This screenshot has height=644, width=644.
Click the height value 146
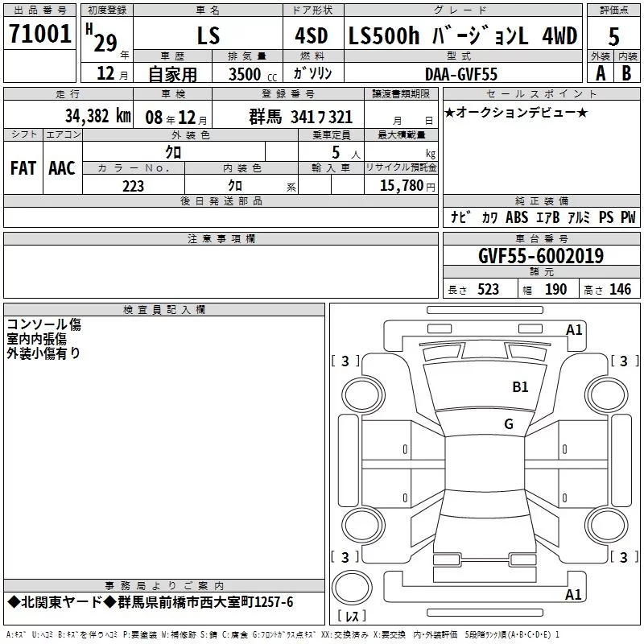[x=620, y=289]
